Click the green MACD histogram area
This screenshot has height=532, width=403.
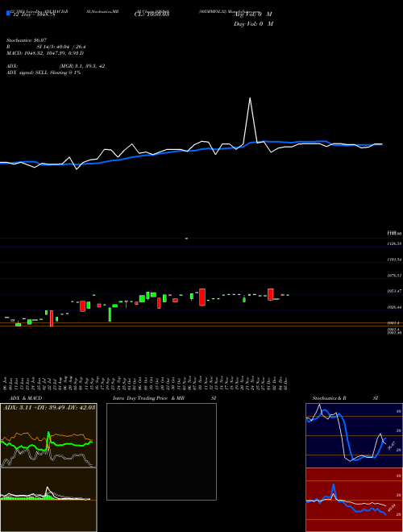27,497
